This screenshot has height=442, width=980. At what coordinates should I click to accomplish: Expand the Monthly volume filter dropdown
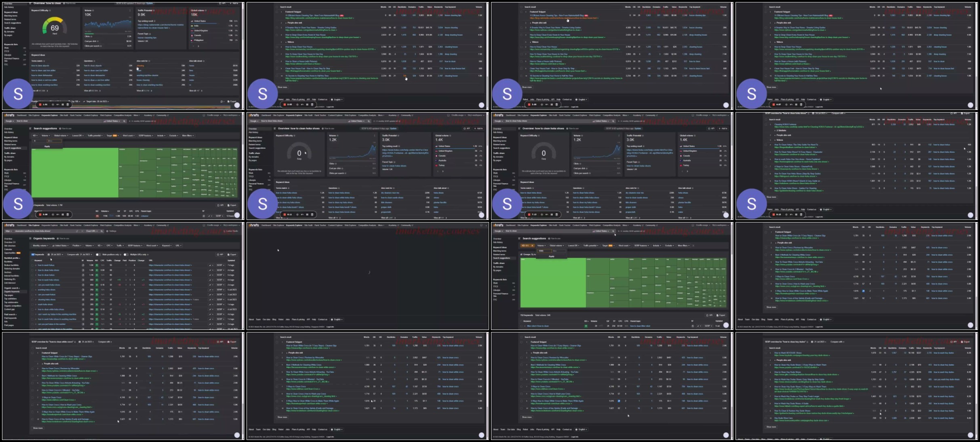(40, 245)
